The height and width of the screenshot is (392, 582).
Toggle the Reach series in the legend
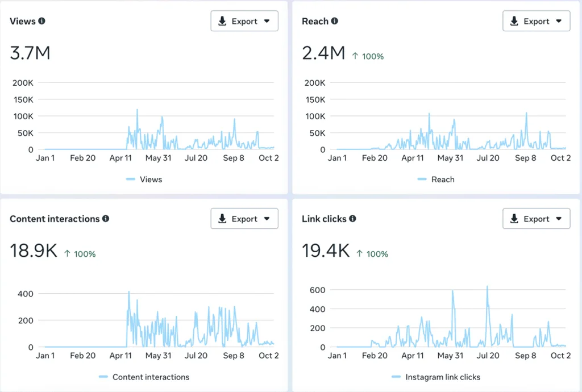pos(436,180)
